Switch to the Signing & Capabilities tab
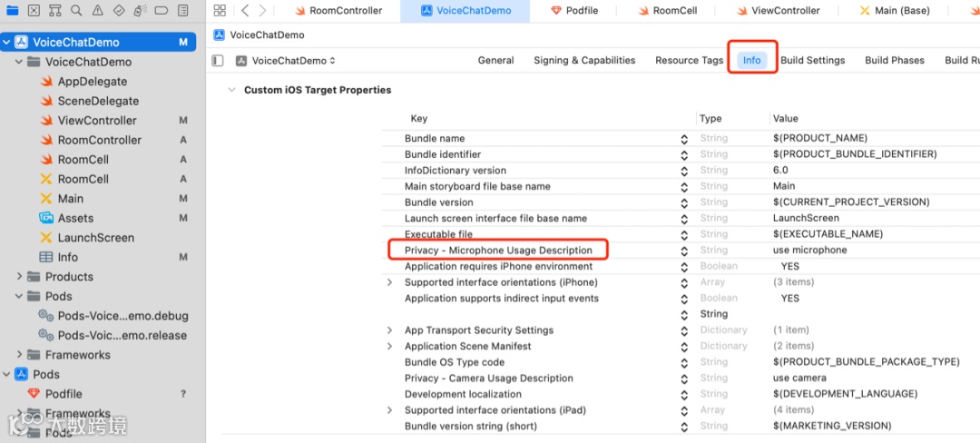Viewport: 980px width, 443px height. click(x=584, y=61)
